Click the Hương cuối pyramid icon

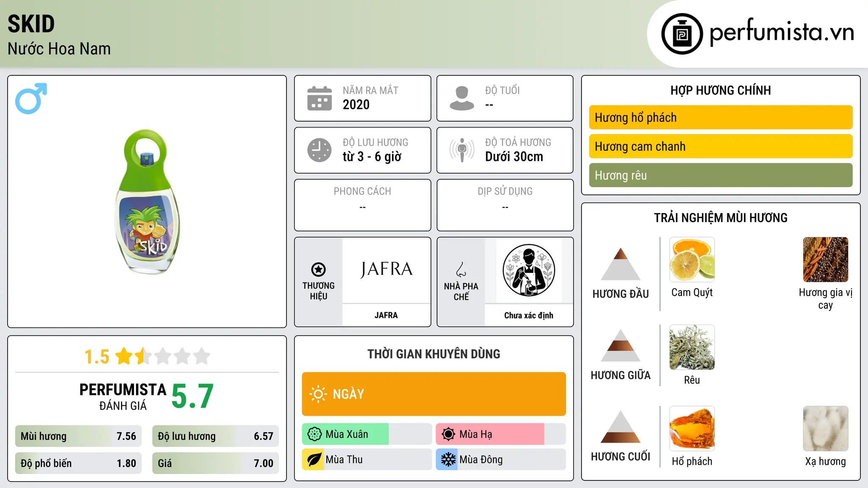click(620, 427)
